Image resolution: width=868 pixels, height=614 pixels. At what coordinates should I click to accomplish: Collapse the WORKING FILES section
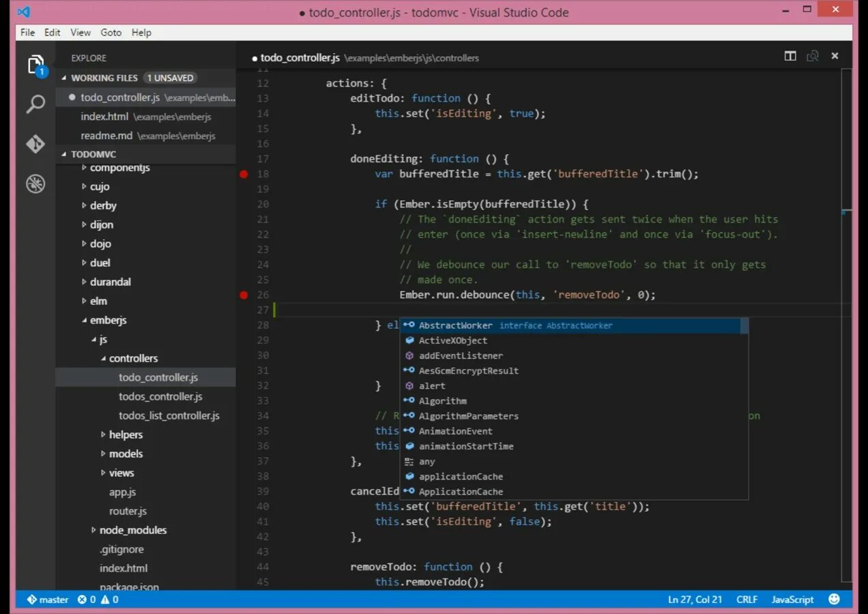[65, 78]
